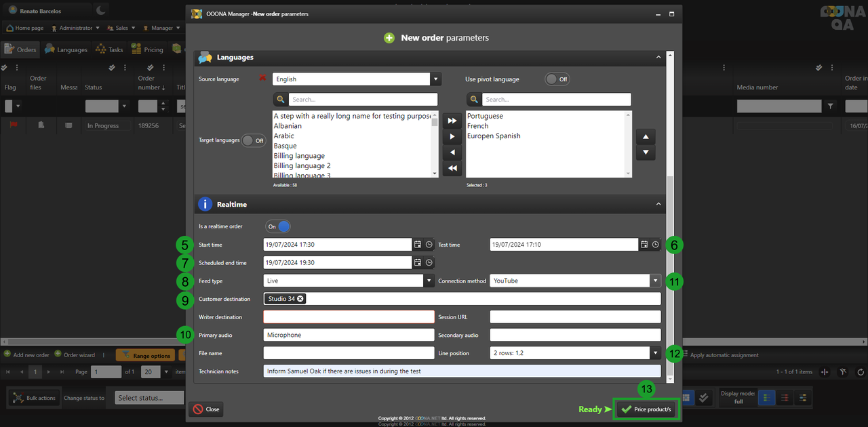Viewport: 868px width, 427px height.
Task: Expand the Feed type dropdown
Action: coord(429,281)
